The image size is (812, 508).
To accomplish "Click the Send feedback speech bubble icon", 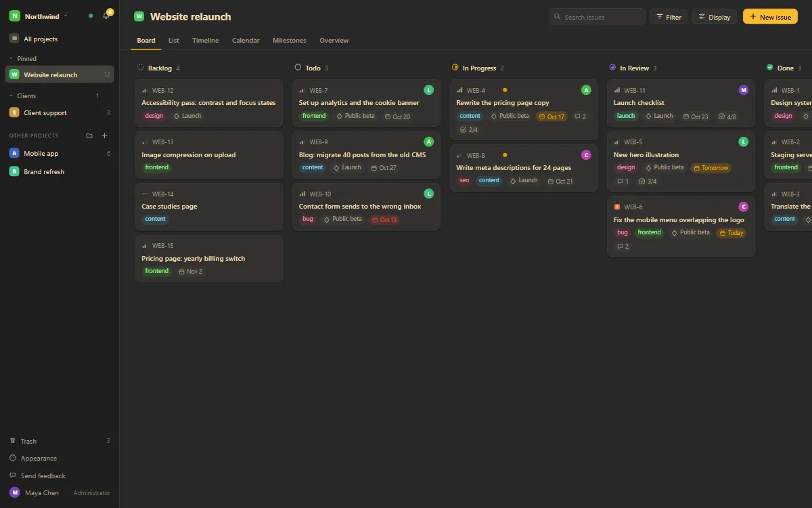I will pos(13,476).
